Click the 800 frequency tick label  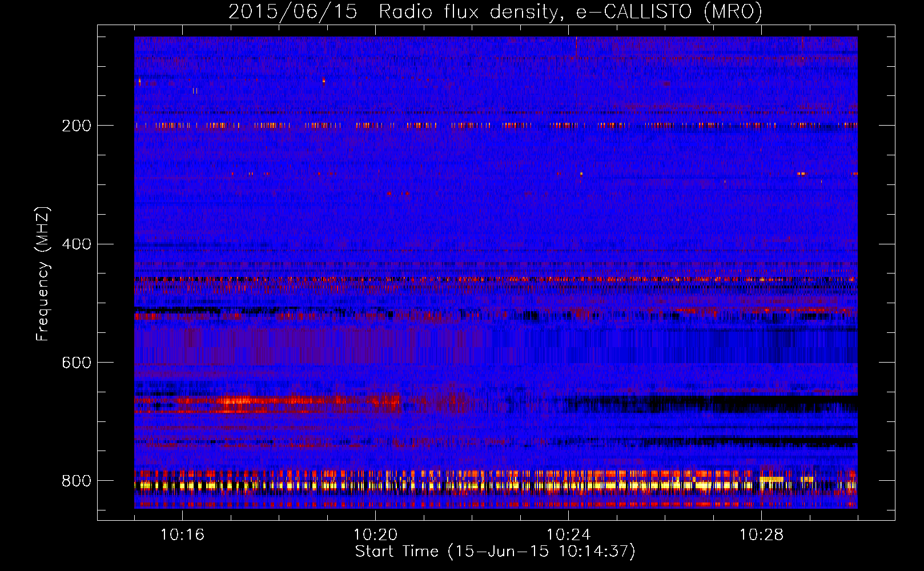pyautogui.click(x=77, y=481)
